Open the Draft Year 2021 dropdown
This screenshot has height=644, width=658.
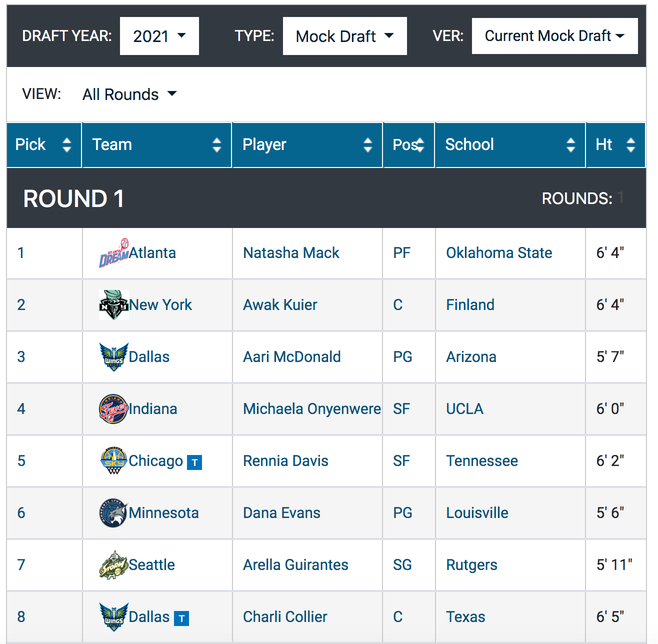[159, 36]
